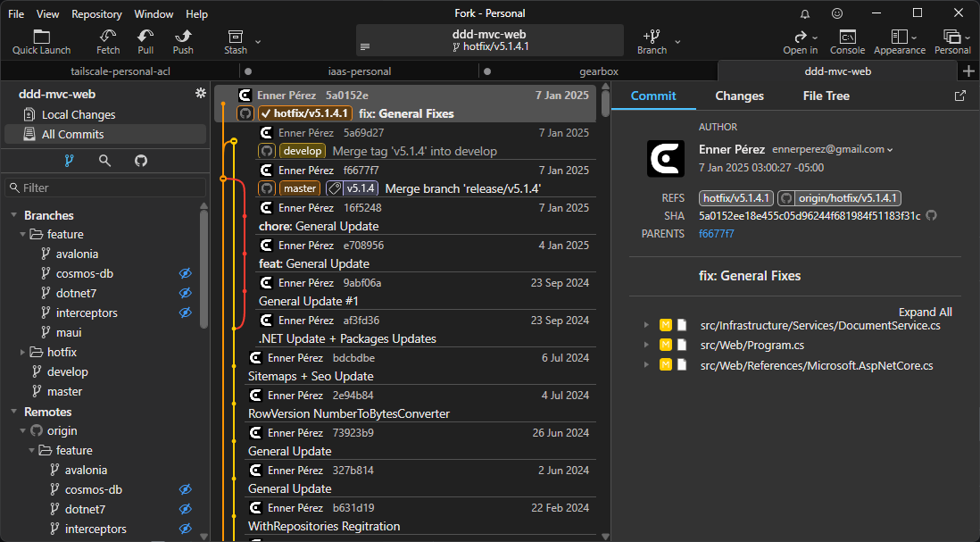Toggle visibility of local dotnet7 branch
Viewport: 980px width, 542px height.
point(186,293)
